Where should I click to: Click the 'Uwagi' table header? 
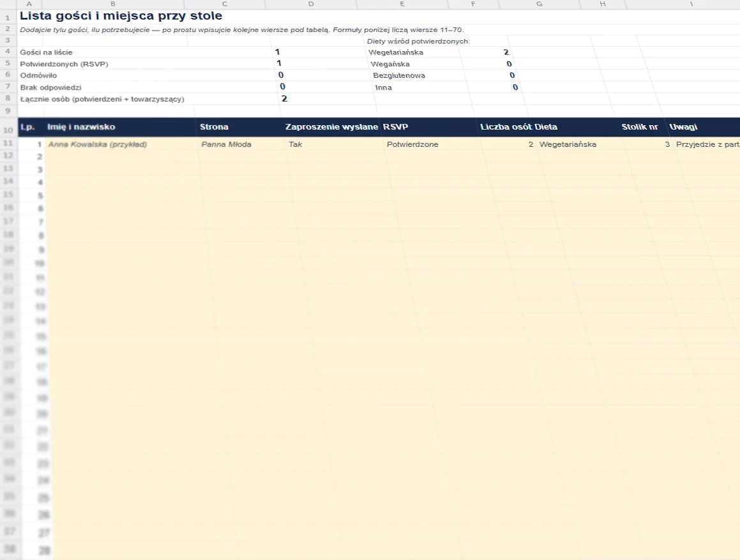[683, 127]
